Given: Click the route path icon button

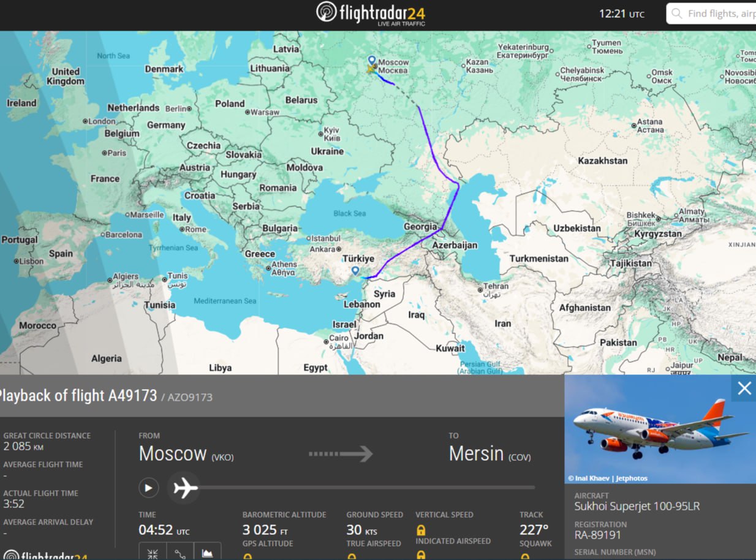Looking at the screenshot, I should tap(180, 553).
